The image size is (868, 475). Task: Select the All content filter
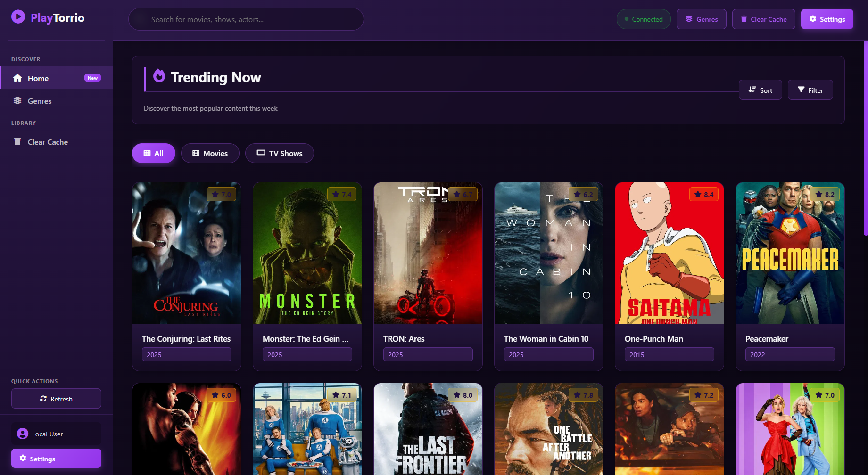(154, 153)
